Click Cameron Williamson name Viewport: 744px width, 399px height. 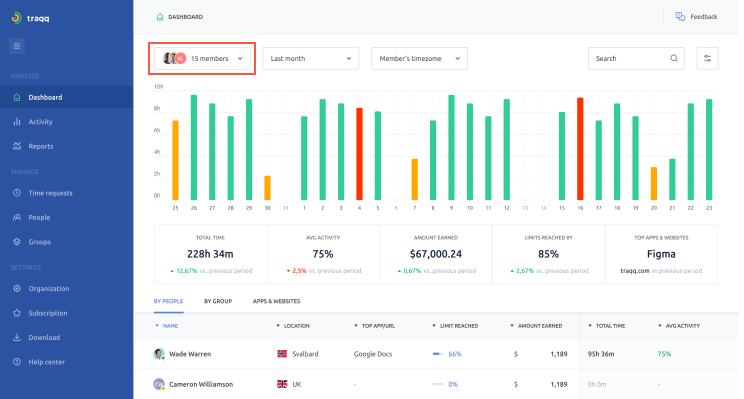201,384
